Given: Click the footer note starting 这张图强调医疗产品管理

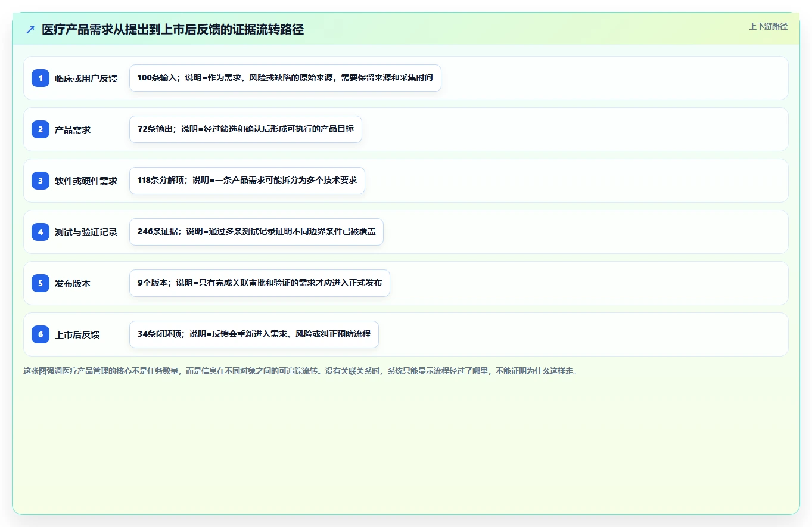Looking at the screenshot, I should coord(300,371).
